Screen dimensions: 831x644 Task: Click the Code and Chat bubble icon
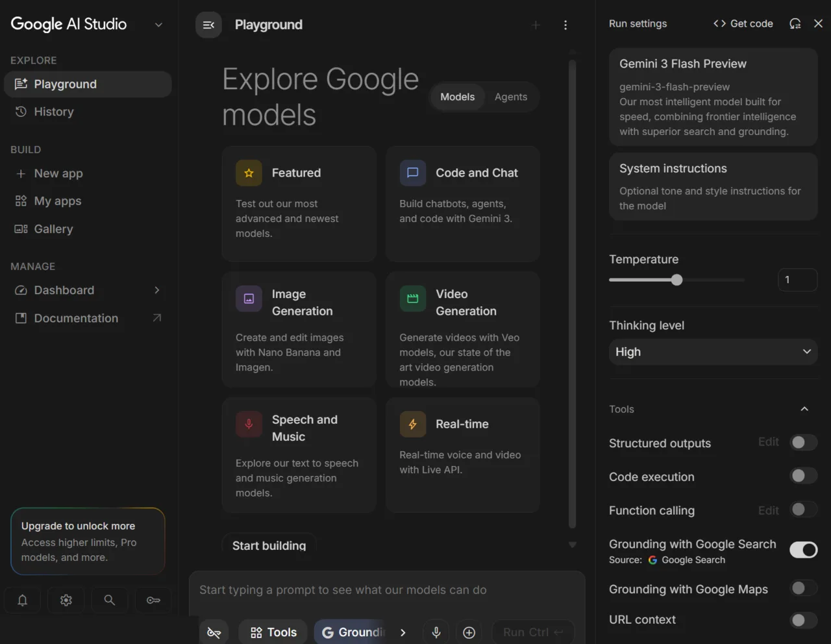(x=413, y=173)
